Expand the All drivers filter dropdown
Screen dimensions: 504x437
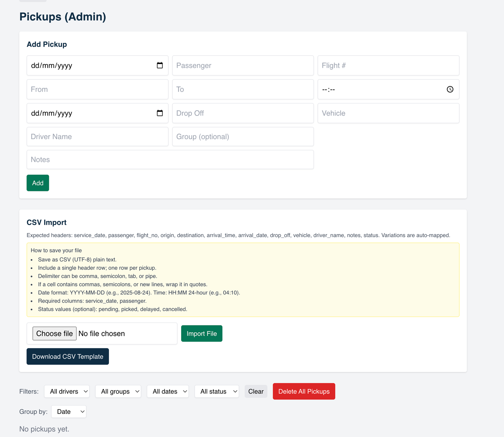click(67, 391)
